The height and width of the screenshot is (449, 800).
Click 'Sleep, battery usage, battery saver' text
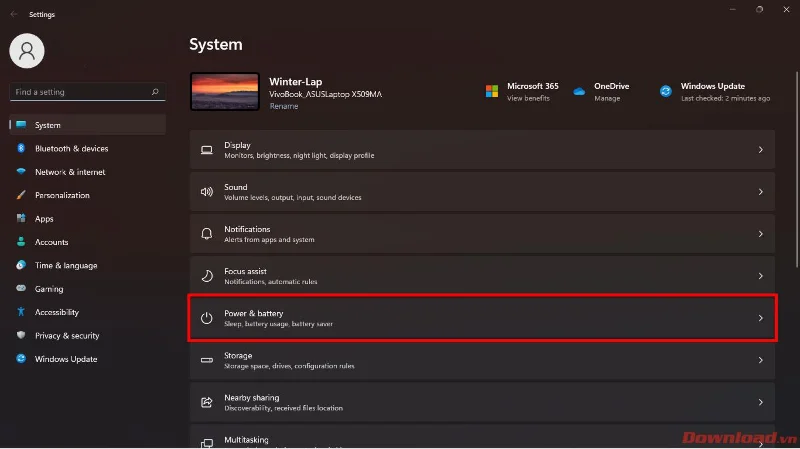click(278, 323)
